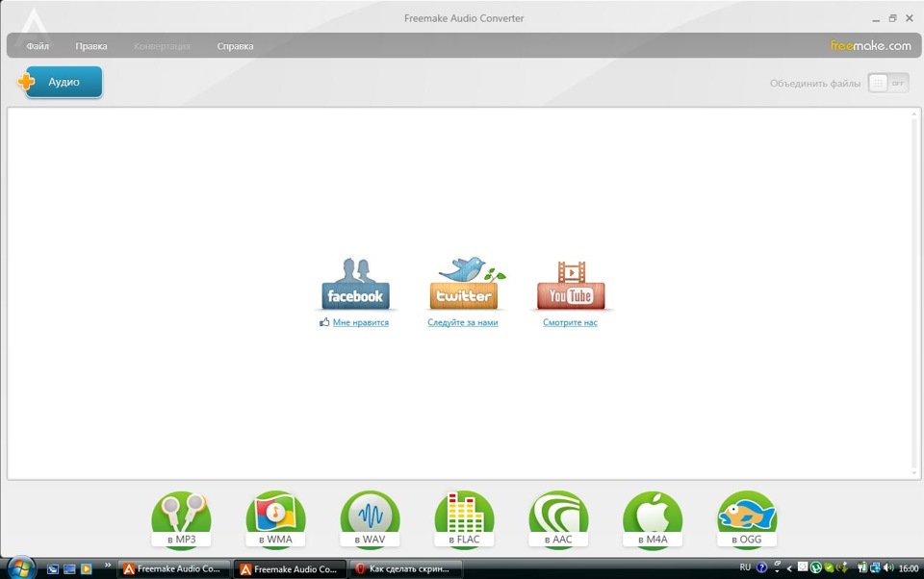The image size is (924, 579).
Task: Select the M4A apple format icon
Action: click(653, 520)
